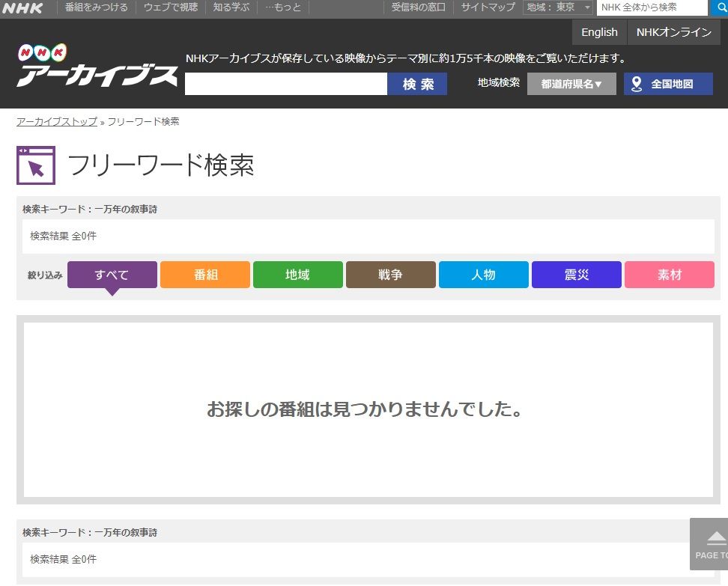Click the NHK アーカイブス logo
728x586 pixels.
click(97, 66)
